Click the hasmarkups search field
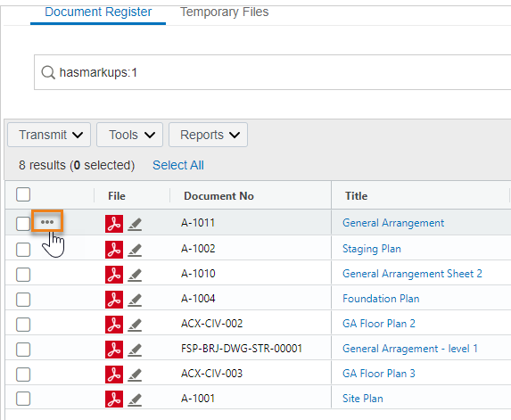Image resolution: width=511 pixels, height=420 pixels. (273, 72)
